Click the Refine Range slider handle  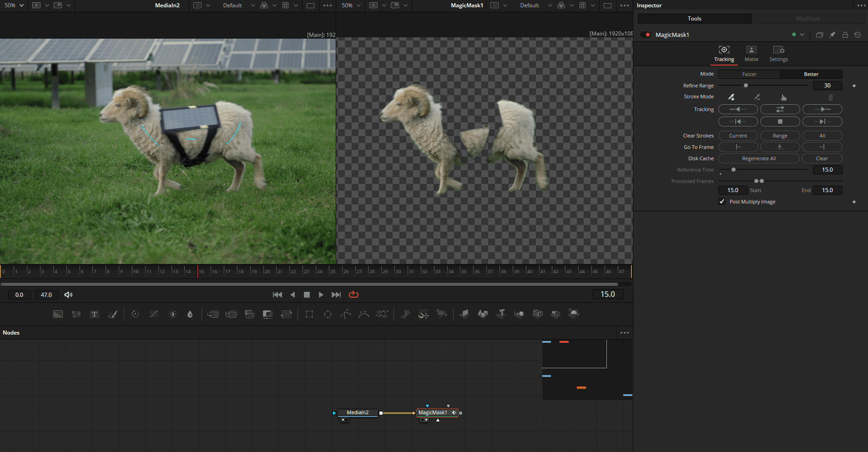pyautogui.click(x=746, y=85)
